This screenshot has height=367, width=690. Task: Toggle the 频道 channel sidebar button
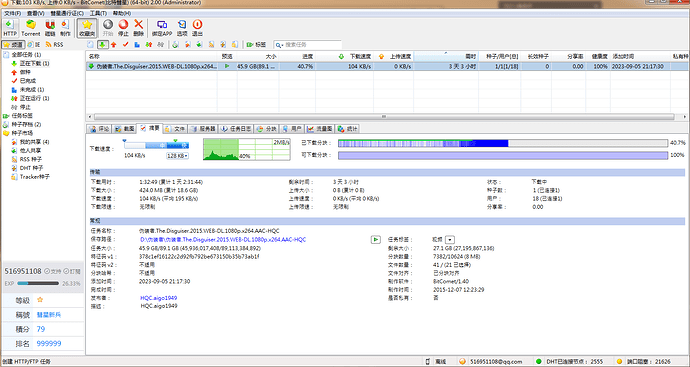point(13,44)
